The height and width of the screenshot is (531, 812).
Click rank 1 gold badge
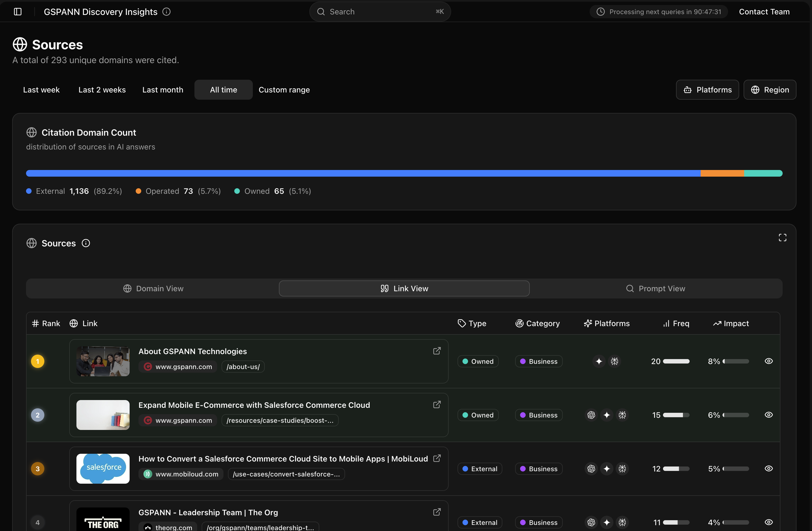pos(38,361)
